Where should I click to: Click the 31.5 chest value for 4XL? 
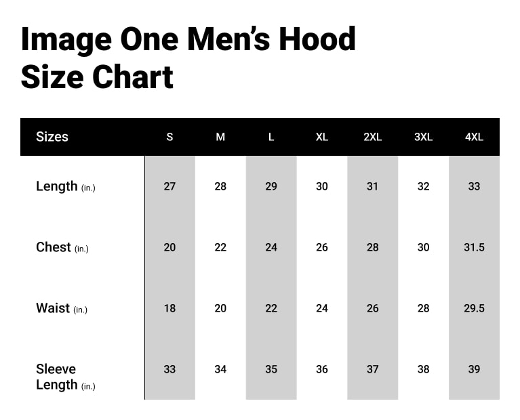474,247
